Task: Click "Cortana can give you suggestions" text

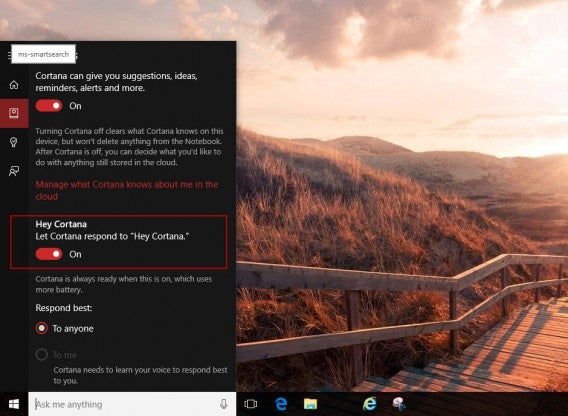Action: (117, 82)
